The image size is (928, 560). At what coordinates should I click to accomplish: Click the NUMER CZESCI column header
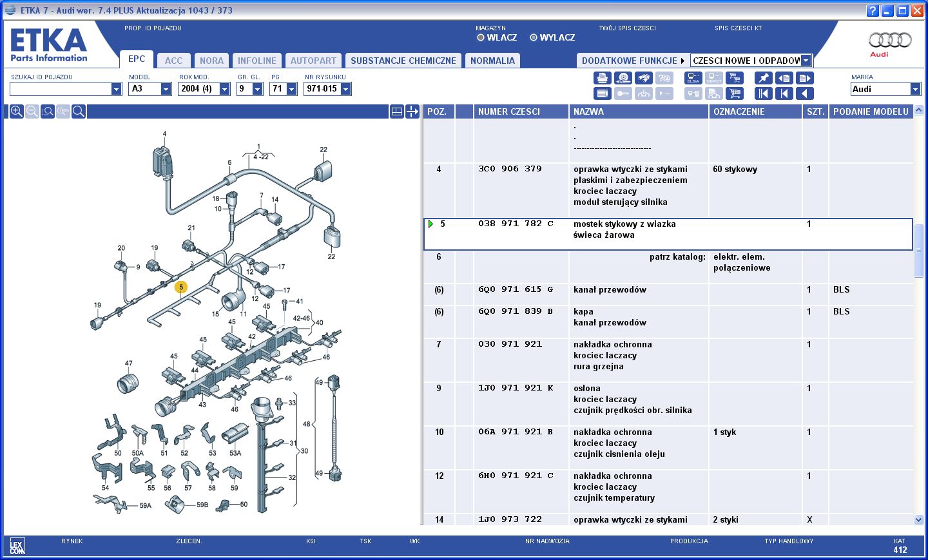[521, 111]
